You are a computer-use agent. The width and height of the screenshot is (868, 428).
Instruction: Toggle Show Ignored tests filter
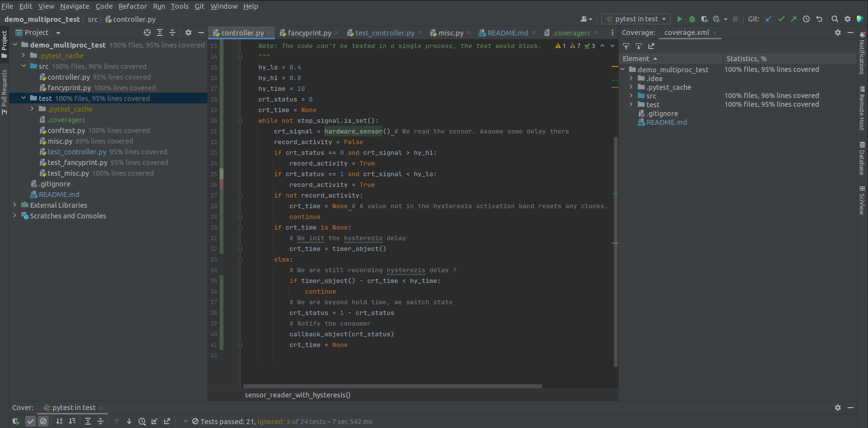tap(43, 421)
